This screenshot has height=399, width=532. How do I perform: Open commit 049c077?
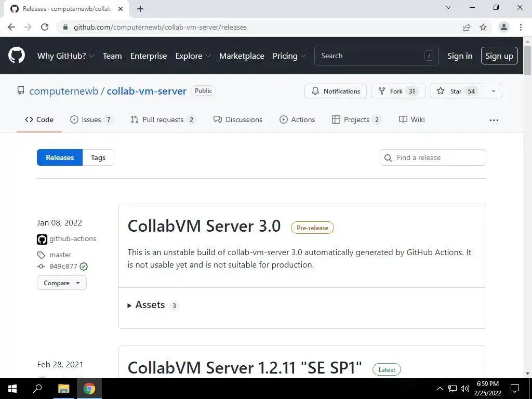click(63, 267)
